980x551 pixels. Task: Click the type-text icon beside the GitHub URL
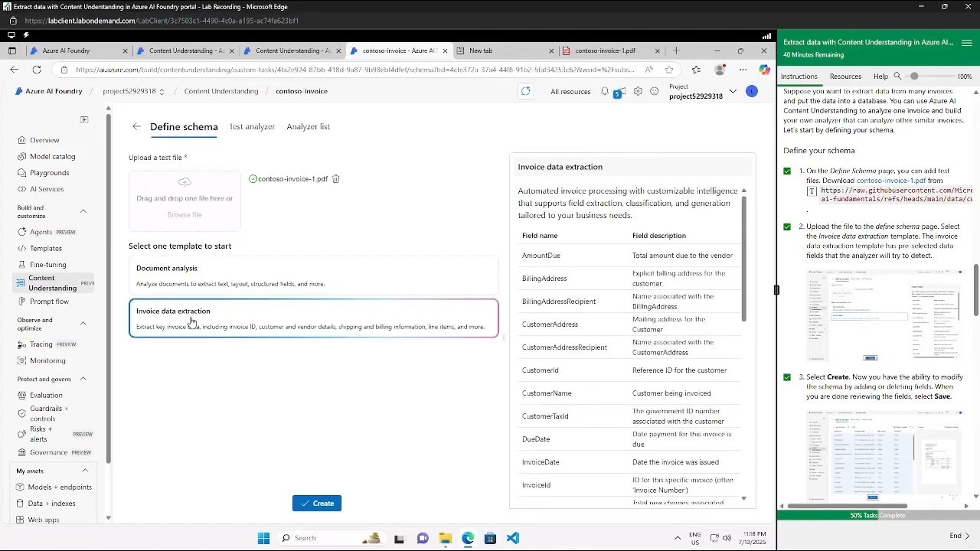(x=812, y=191)
